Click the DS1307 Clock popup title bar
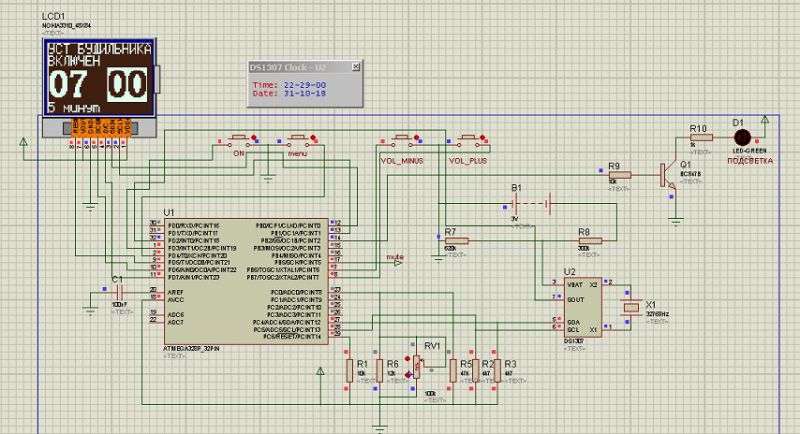Screen dimensions: 800x434 click(296, 67)
